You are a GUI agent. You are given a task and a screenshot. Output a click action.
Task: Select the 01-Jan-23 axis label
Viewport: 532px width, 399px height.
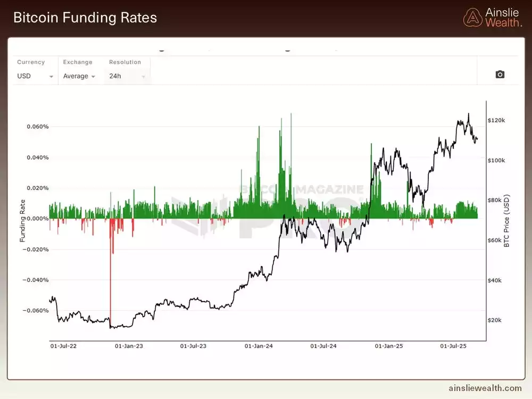[x=129, y=346]
